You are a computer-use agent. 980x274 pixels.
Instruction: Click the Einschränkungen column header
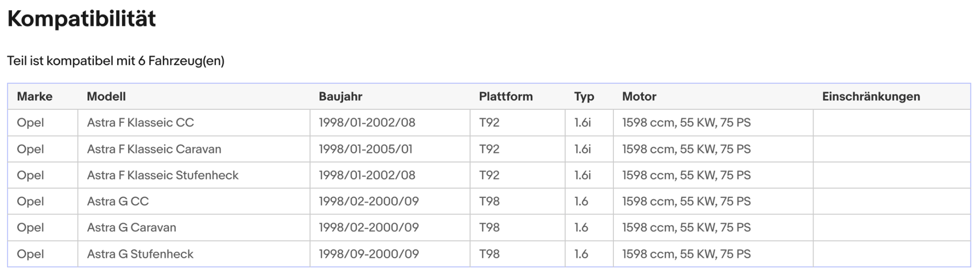tap(871, 97)
